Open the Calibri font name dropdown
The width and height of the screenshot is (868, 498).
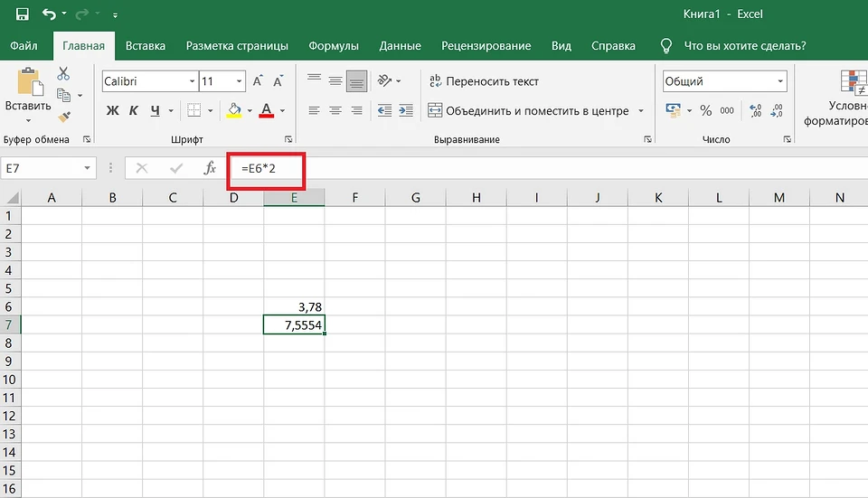(192, 81)
